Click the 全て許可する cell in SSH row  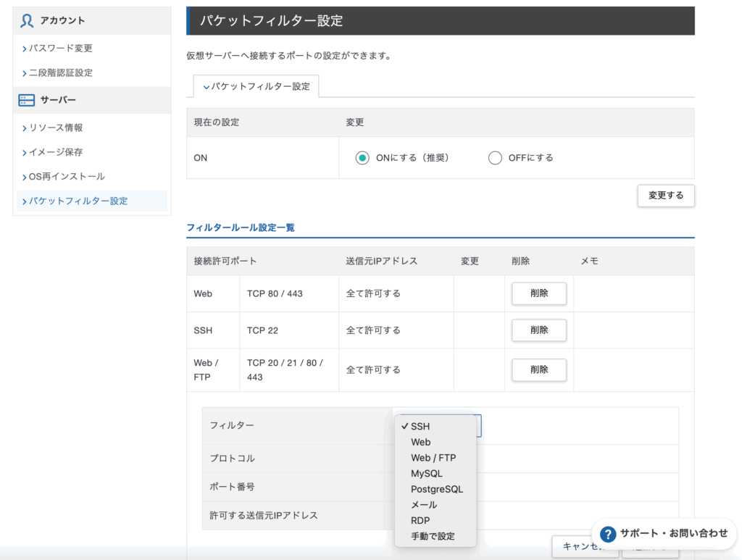396,330
